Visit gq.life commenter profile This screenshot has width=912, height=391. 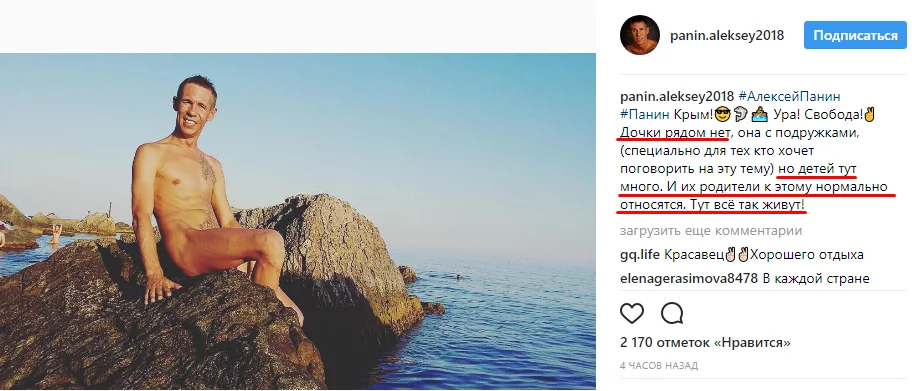pyautogui.click(x=640, y=255)
